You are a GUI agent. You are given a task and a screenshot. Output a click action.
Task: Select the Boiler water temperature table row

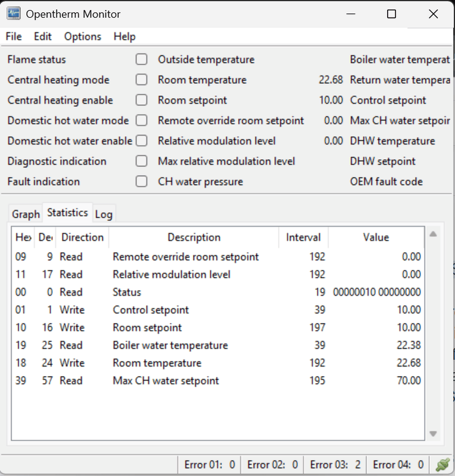pyautogui.click(x=218, y=345)
